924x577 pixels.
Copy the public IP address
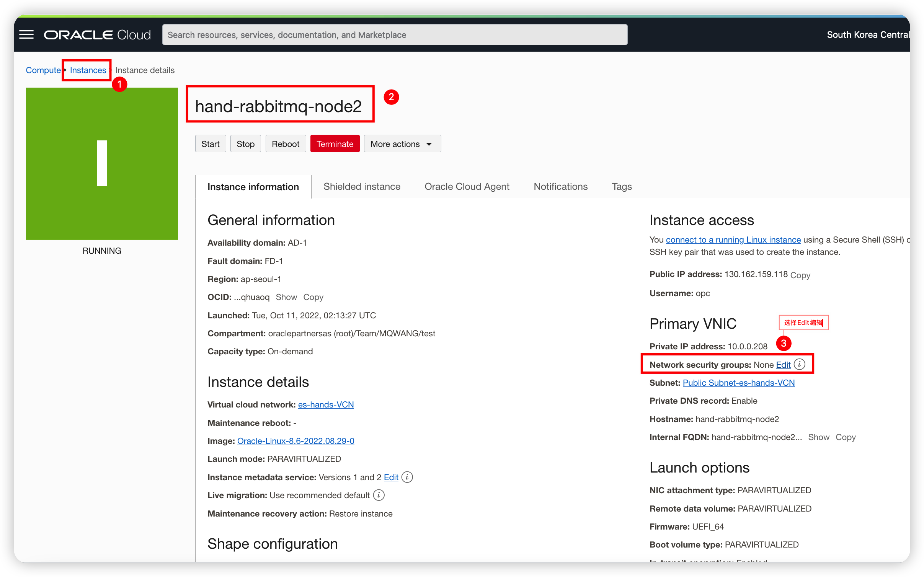(800, 275)
